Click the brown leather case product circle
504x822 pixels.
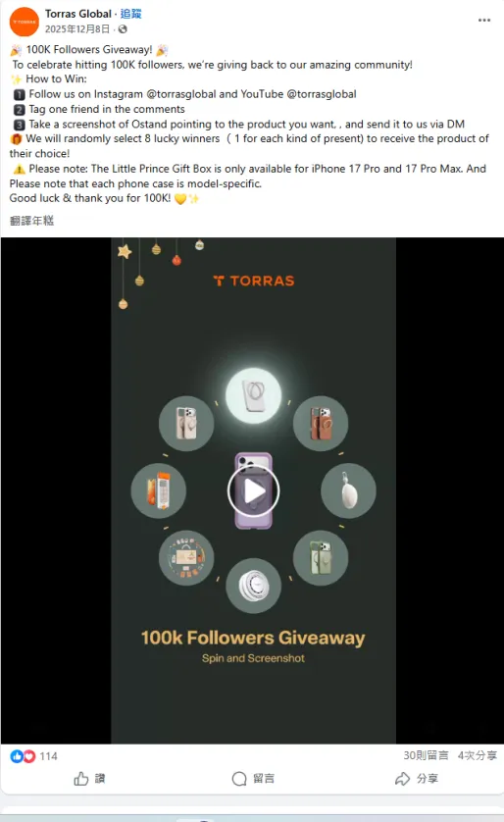(x=321, y=424)
